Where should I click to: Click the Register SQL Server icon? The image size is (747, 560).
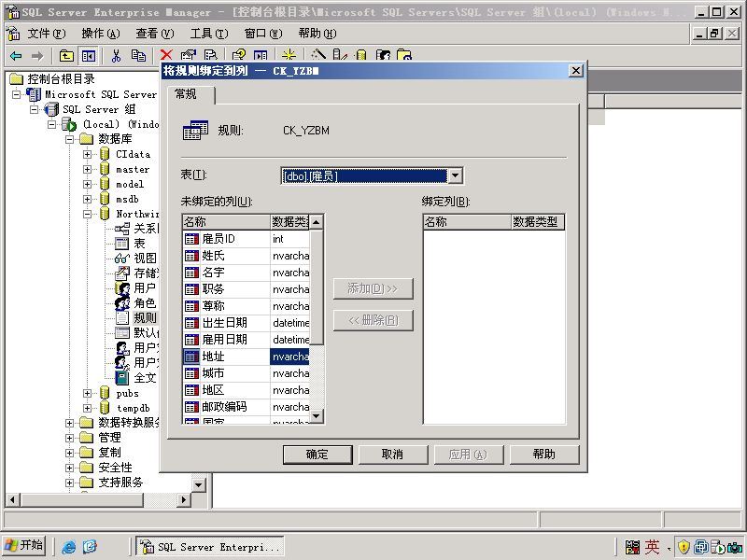coord(340,55)
